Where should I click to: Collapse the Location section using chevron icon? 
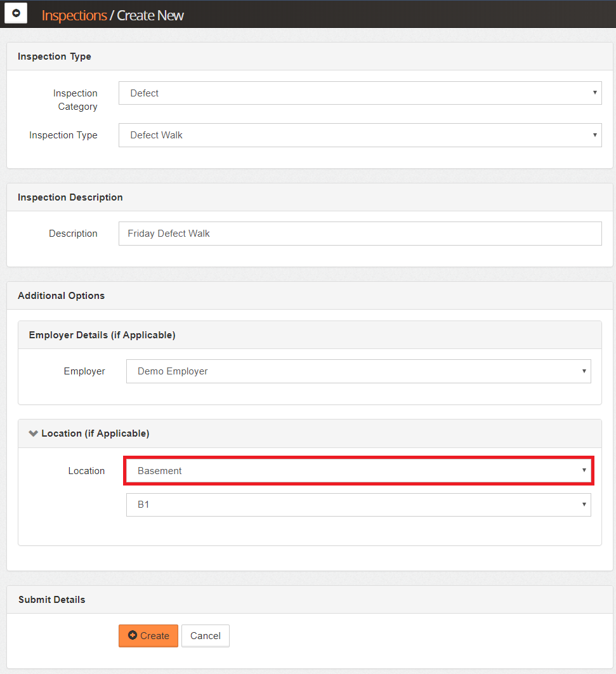coord(33,433)
